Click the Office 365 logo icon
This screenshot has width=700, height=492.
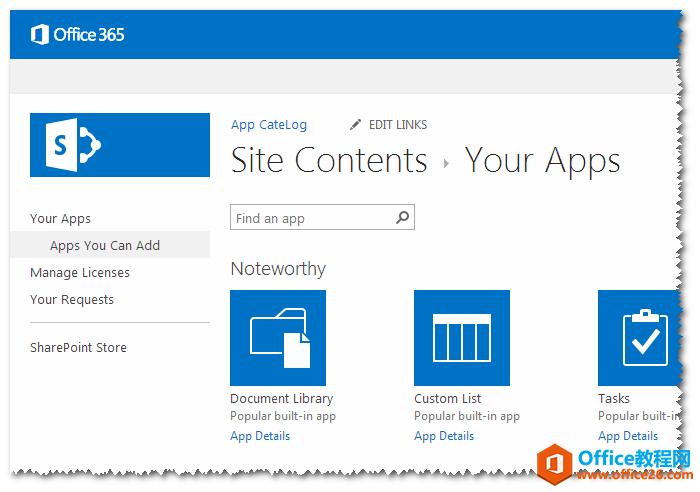tap(40, 35)
